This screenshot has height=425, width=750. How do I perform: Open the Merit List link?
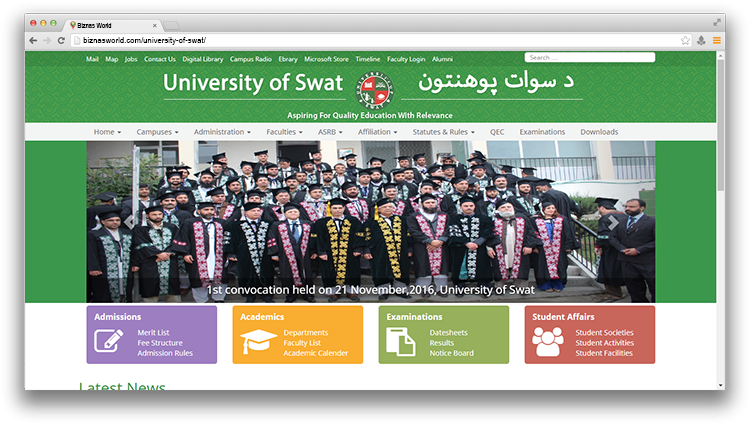point(153,332)
